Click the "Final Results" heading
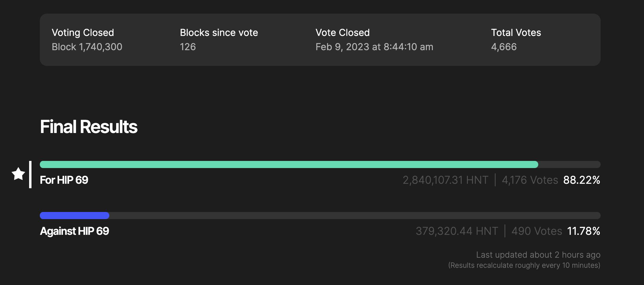Viewport: 644px width, 285px height. point(89,127)
